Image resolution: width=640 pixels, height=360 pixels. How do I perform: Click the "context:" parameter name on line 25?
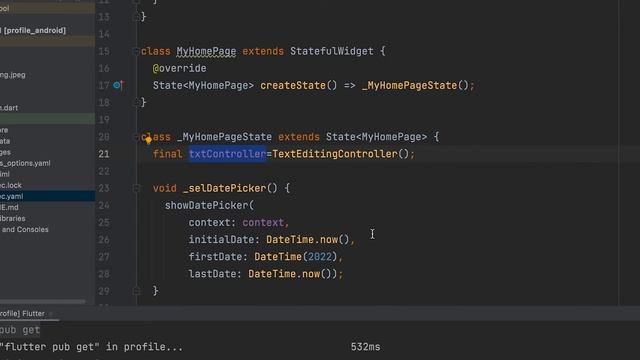(212, 222)
